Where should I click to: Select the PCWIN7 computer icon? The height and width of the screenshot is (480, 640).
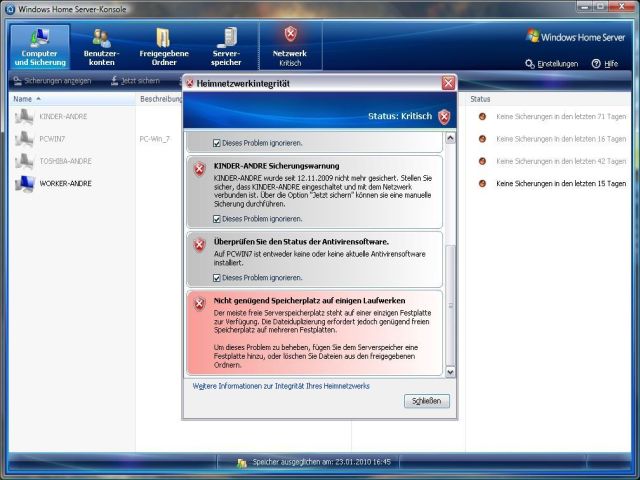(24, 139)
